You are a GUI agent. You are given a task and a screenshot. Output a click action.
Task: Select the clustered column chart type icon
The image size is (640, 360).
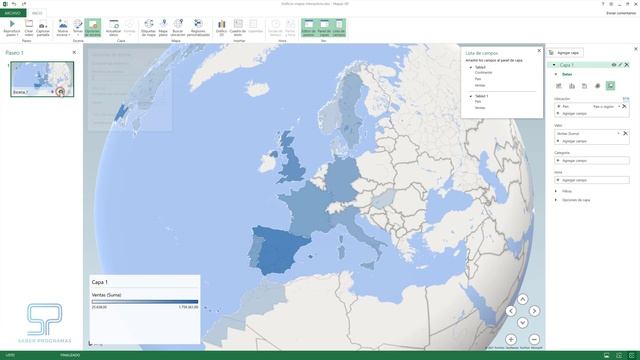[x=572, y=86]
